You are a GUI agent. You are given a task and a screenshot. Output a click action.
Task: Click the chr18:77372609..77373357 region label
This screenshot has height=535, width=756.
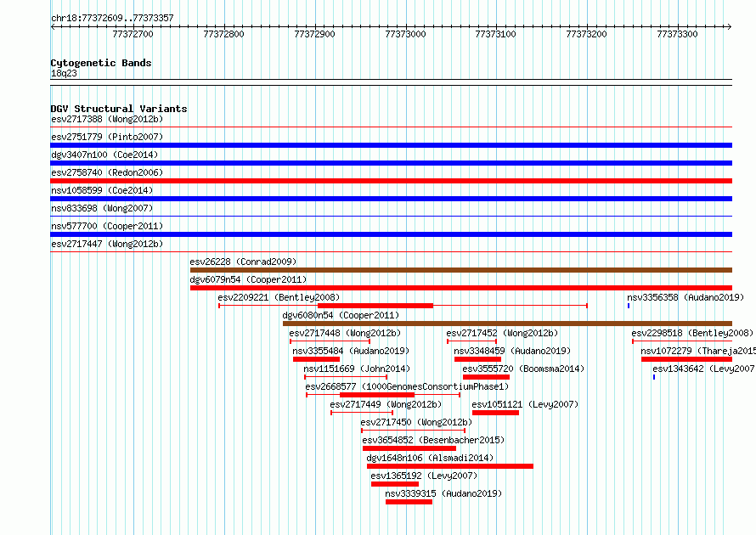112,19
